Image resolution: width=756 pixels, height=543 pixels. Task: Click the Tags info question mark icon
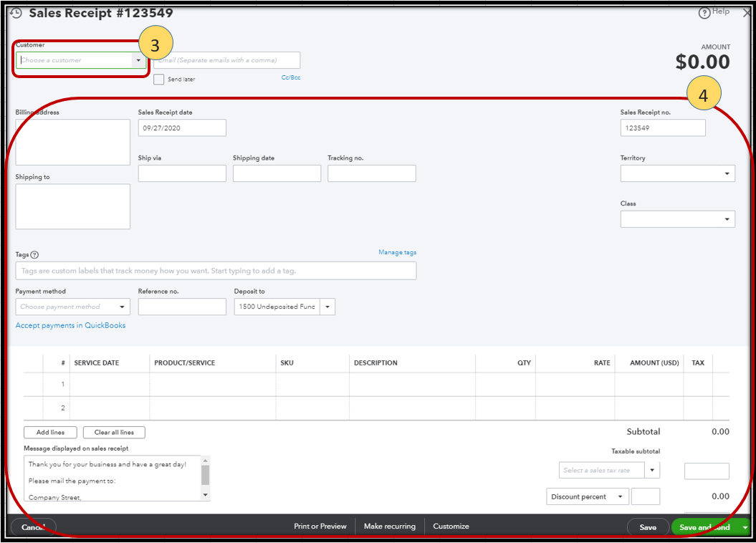click(x=34, y=255)
